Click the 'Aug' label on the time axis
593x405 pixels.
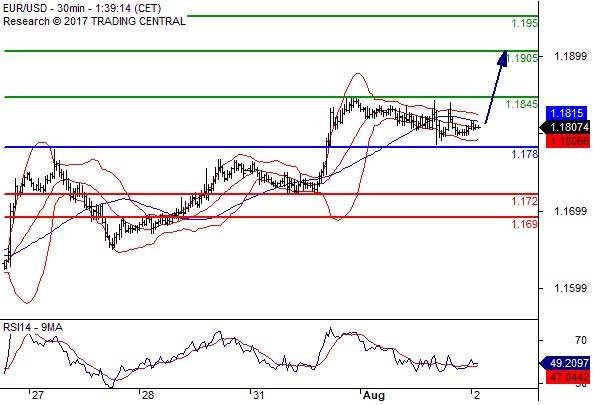pos(374,396)
